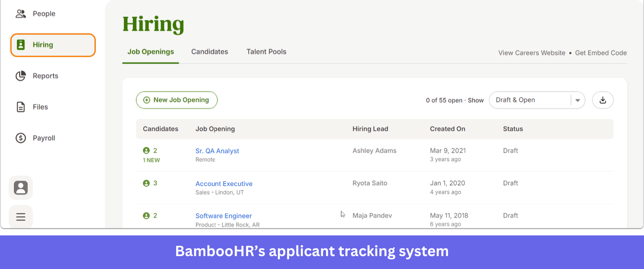Click the Remote location under Sr. QA Analyst
This screenshot has width=644, height=269.
coord(205,160)
